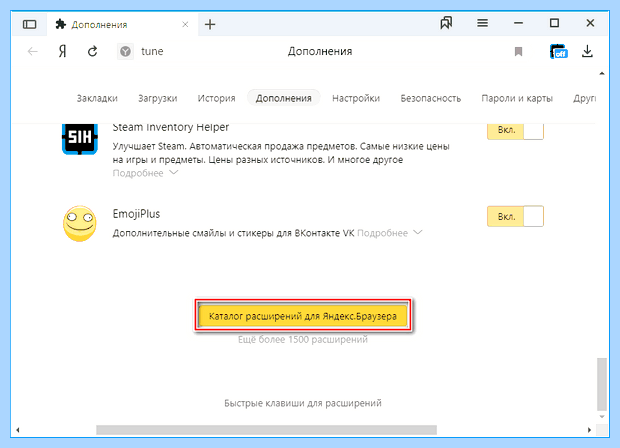Go to the Настройки tab
The height and width of the screenshot is (448, 620).
click(x=356, y=98)
